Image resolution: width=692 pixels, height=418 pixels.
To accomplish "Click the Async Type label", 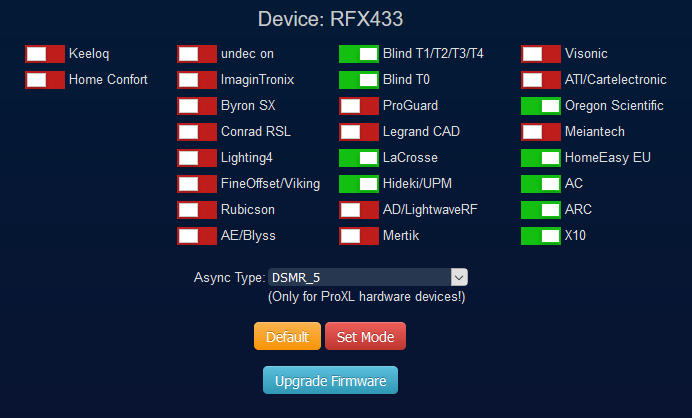I will coord(229,278).
